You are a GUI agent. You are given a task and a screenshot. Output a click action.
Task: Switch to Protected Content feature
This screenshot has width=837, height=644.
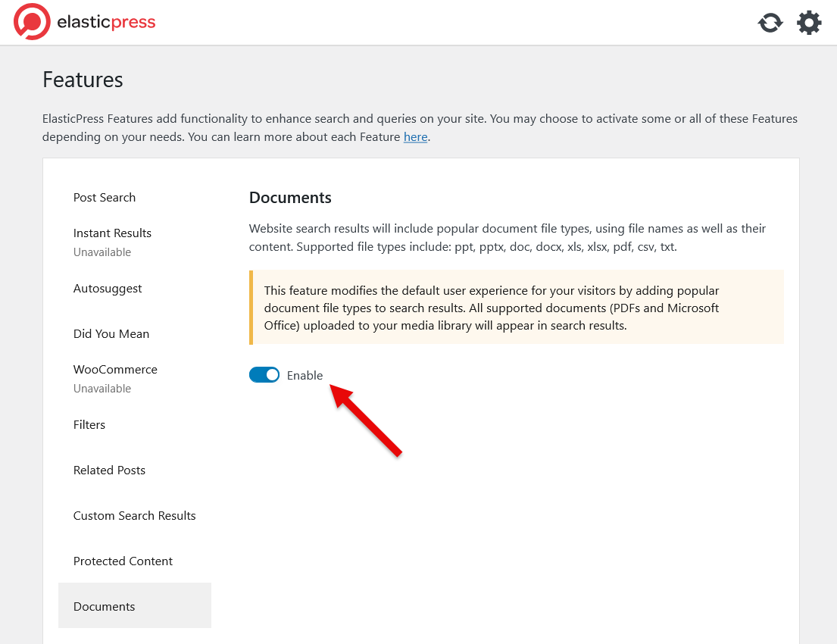click(x=123, y=561)
